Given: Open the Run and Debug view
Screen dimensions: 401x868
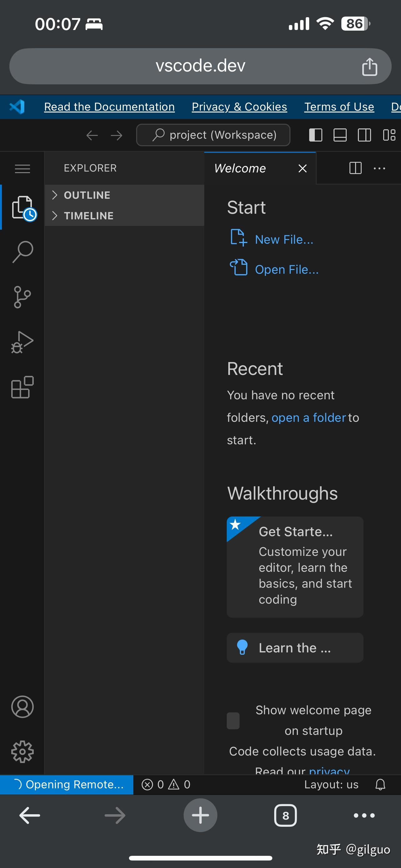Looking at the screenshot, I should pyautogui.click(x=22, y=342).
